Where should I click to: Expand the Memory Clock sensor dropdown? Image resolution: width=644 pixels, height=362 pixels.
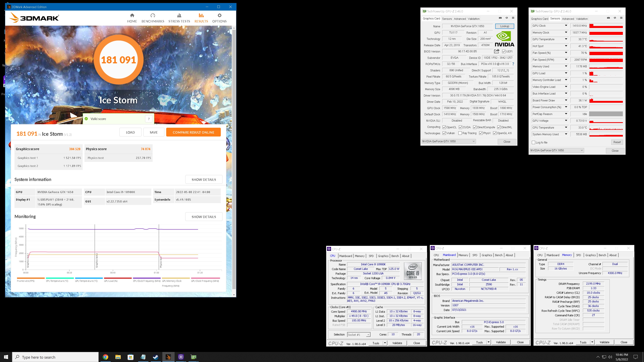pos(566,33)
